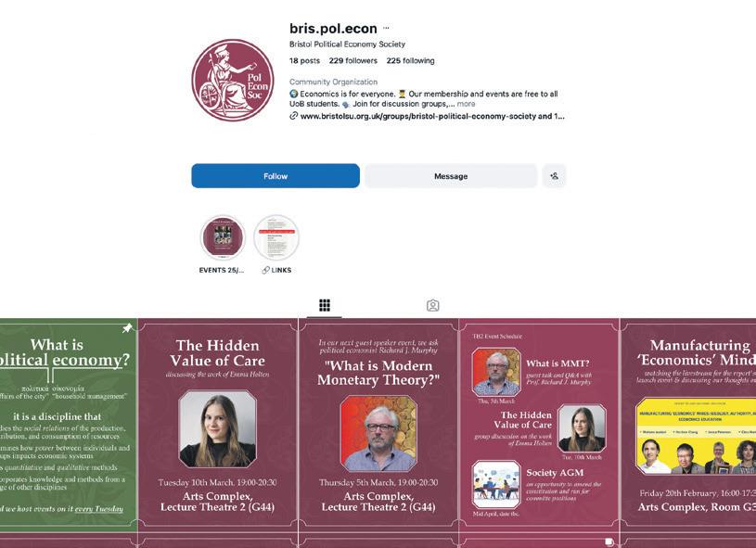
Task: Open the three-dot options next to bris.pol.econ
Action: click(x=386, y=29)
